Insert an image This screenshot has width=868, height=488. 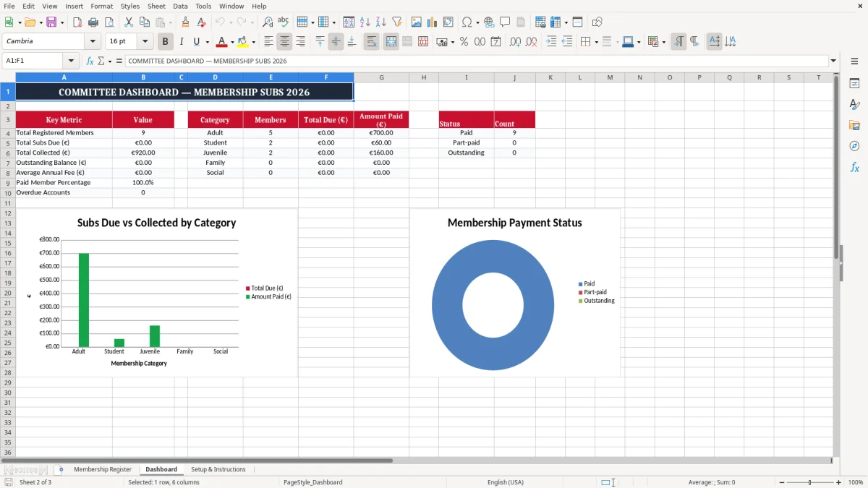(416, 22)
